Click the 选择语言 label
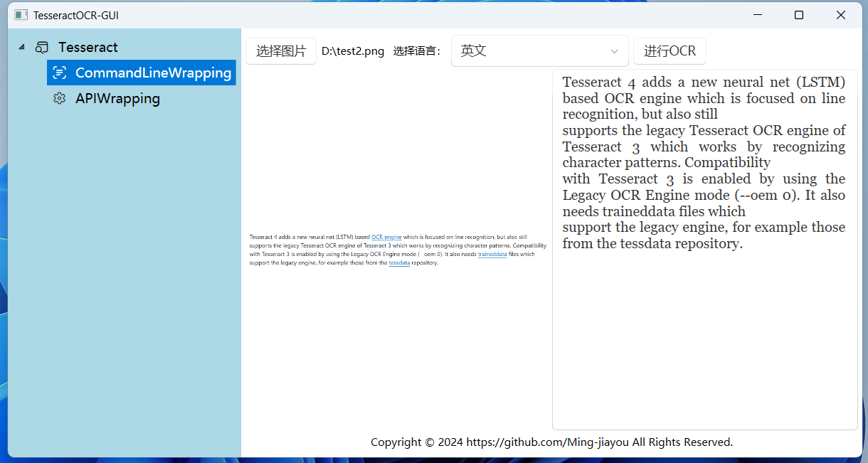Image resolution: width=868 pixels, height=463 pixels. click(417, 51)
